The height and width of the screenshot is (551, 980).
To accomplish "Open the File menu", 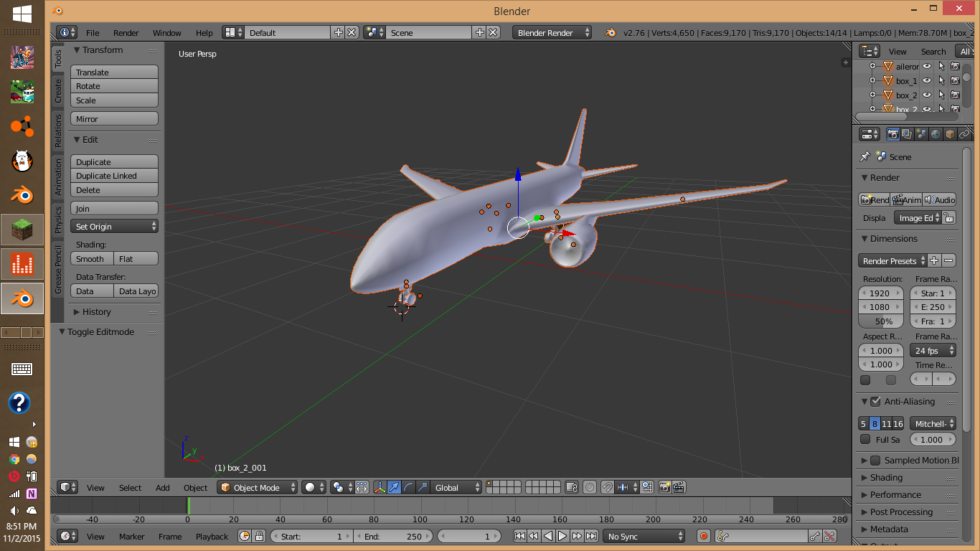I will [93, 32].
